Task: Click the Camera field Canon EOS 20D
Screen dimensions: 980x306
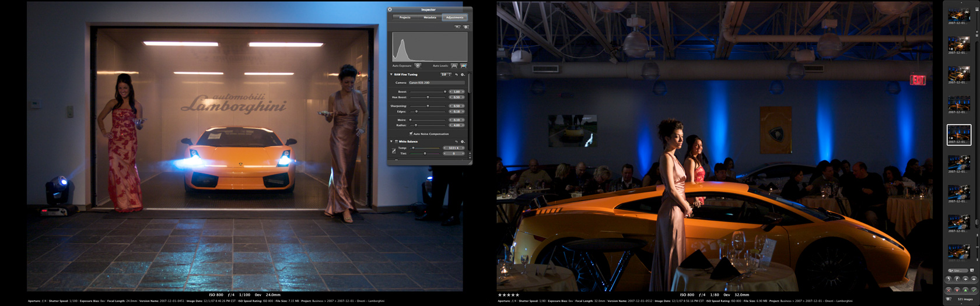Action: pyautogui.click(x=436, y=83)
